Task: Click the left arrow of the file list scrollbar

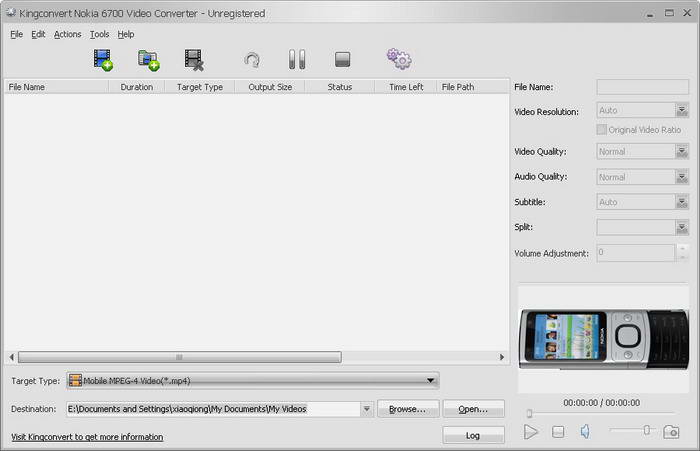Action: point(12,357)
